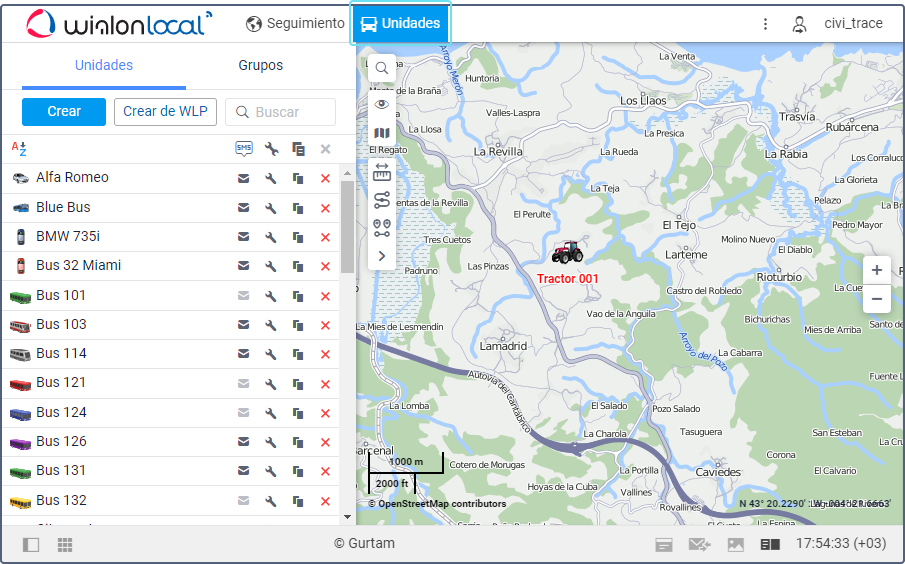The width and height of the screenshot is (905, 564).
Task: Open the grid apps icon in footer
Action: click(x=65, y=544)
